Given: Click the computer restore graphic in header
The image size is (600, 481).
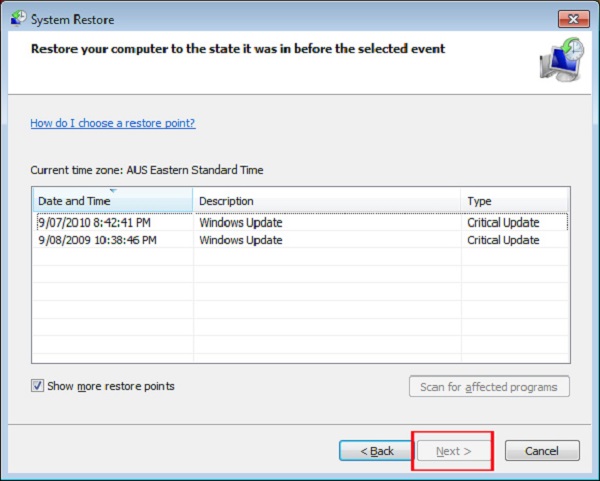Looking at the screenshot, I should coord(561,60).
